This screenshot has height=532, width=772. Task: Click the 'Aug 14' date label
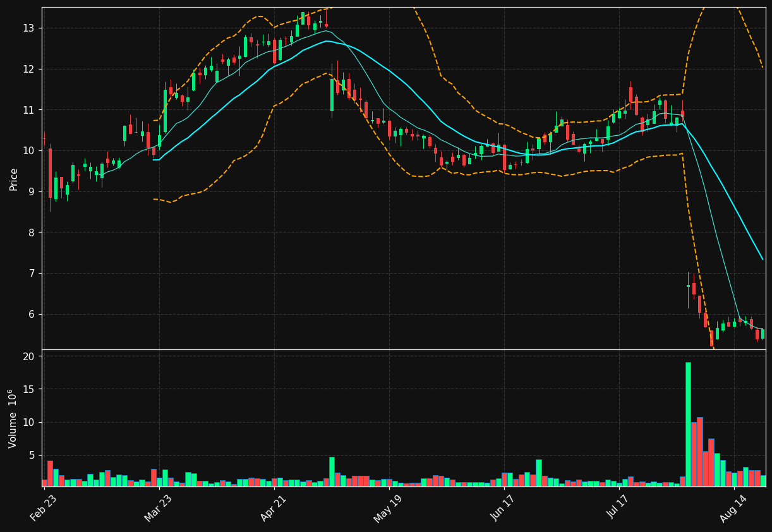point(733,508)
